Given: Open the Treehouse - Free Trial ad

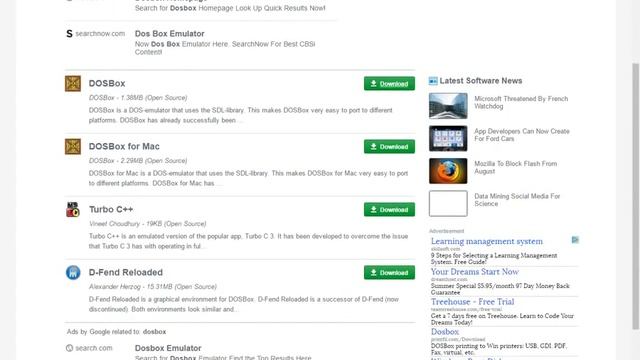Looking at the screenshot, I should tap(472, 302).
